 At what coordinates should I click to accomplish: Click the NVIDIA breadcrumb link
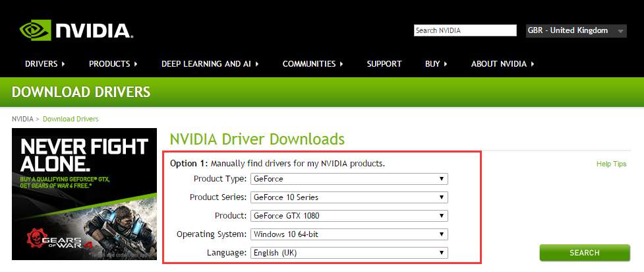click(22, 119)
